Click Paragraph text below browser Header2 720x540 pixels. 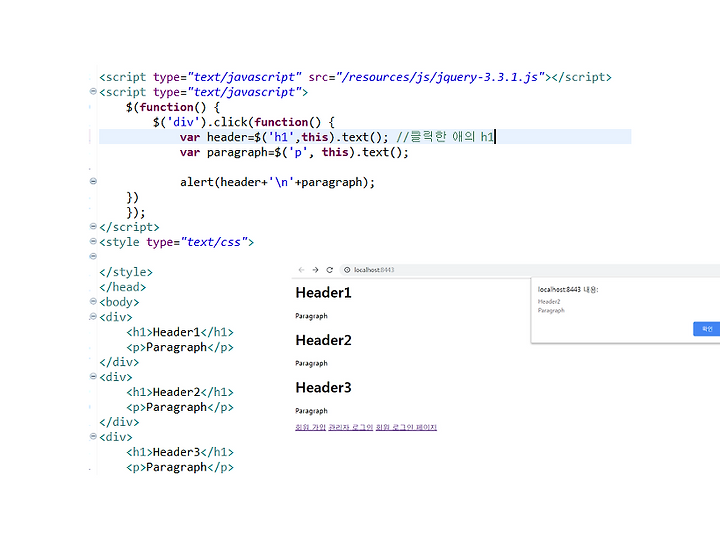click(x=311, y=364)
